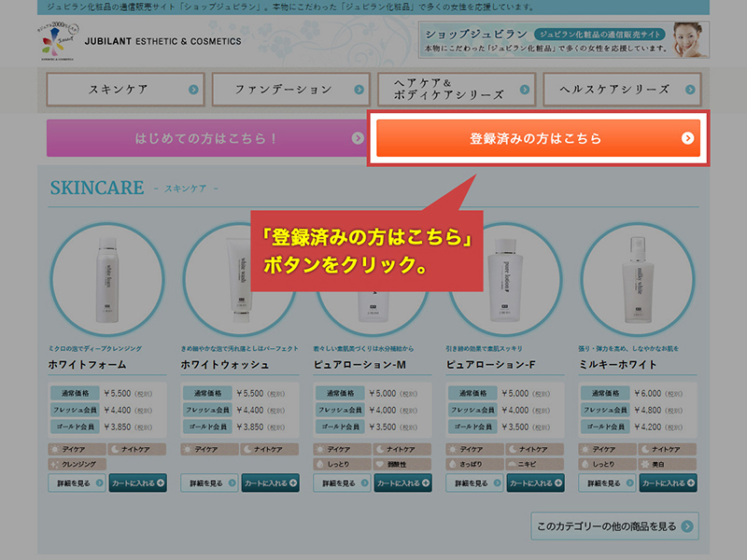Viewport: 747px width, 560px height.
Task: Add ピュアローション-F to the cart
Action: point(535,483)
